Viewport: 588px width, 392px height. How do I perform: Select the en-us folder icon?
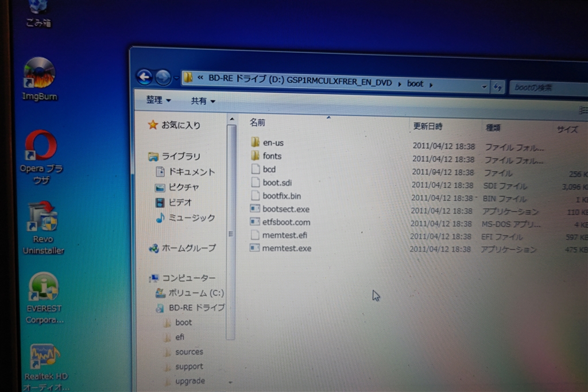256,142
